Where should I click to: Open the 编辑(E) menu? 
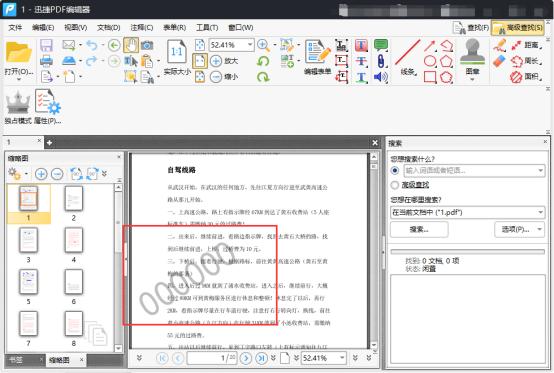tap(43, 27)
